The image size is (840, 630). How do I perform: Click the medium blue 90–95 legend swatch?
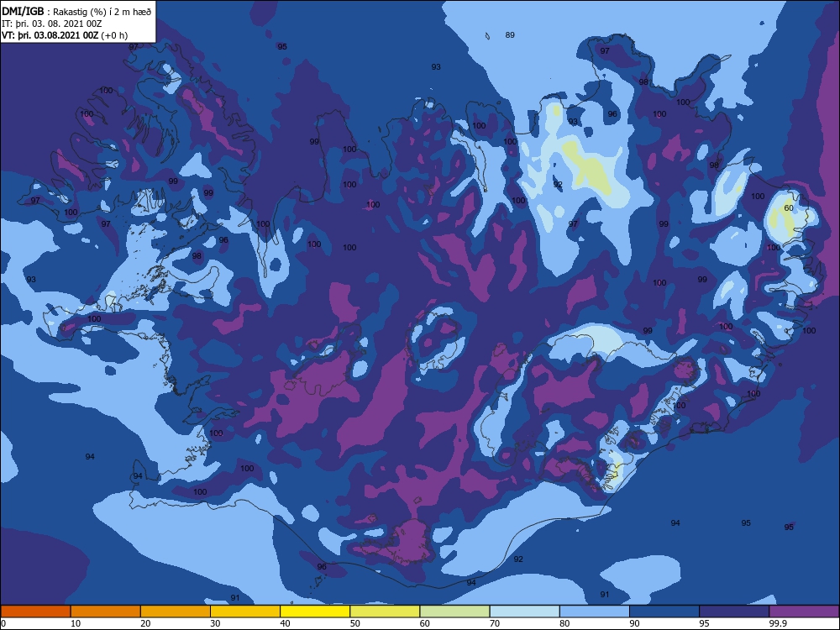coord(664,612)
